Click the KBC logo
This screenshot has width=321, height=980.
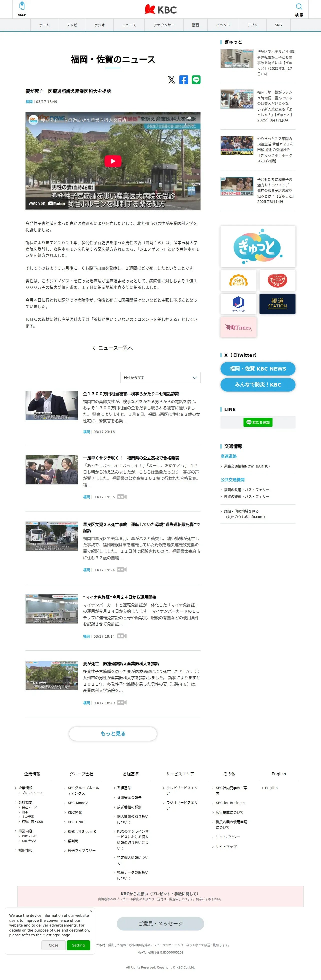[x=160, y=9]
